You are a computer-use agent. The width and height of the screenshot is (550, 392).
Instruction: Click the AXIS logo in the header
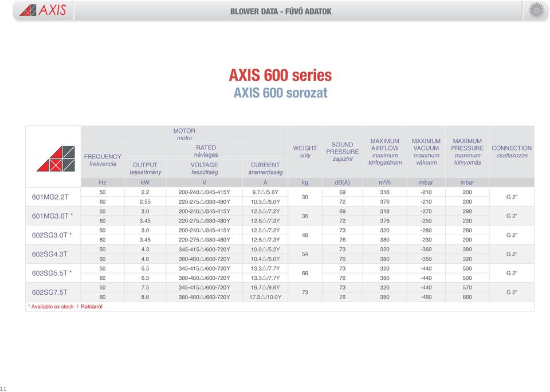click(43, 10)
